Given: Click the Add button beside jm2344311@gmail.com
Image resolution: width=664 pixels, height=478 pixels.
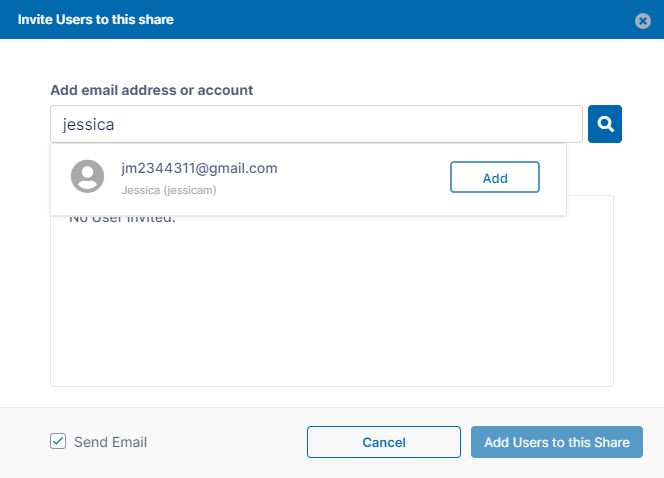Looking at the screenshot, I should [495, 178].
